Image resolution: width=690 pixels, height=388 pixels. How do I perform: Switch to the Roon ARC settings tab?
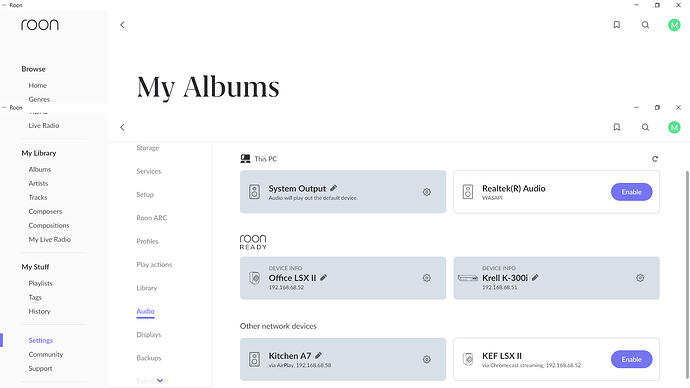151,218
